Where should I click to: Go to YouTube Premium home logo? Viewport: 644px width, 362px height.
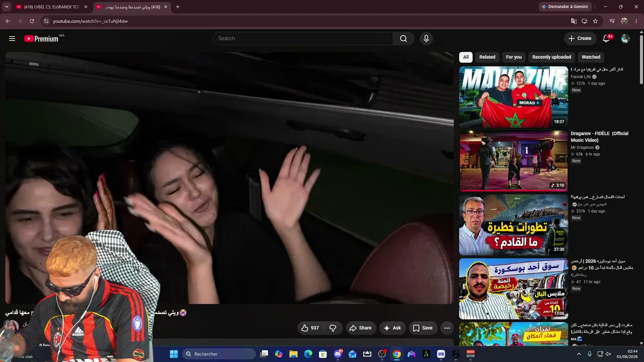[x=42, y=39]
